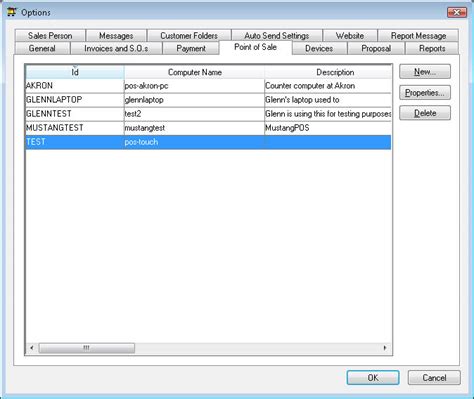The image size is (474, 399).
Task: Select the General tab
Action: pyautogui.click(x=42, y=48)
